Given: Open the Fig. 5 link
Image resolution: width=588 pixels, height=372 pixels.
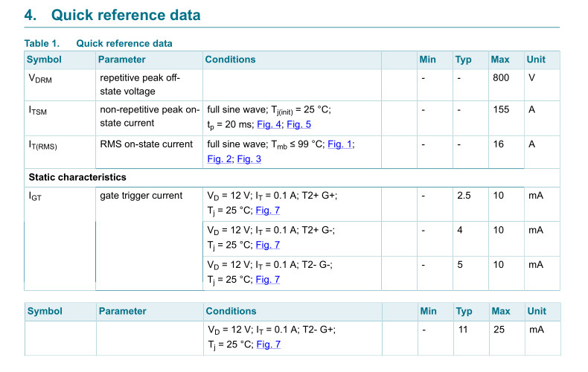Looking at the screenshot, I should point(299,124).
